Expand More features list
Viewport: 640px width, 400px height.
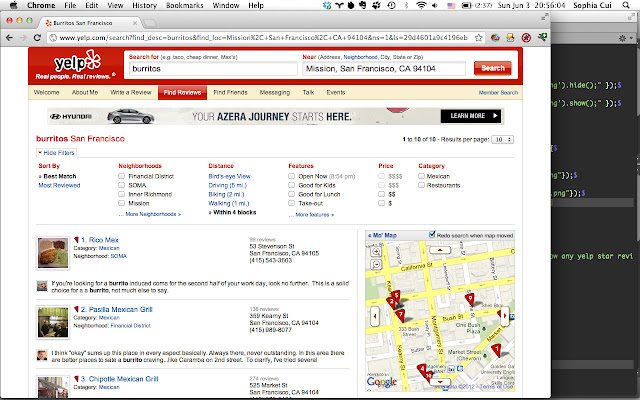point(312,214)
